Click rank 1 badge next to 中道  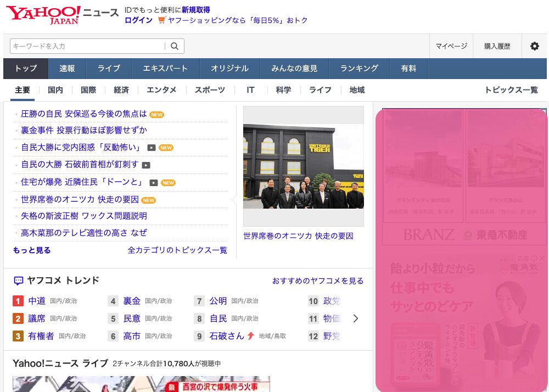(x=18, y=301)
